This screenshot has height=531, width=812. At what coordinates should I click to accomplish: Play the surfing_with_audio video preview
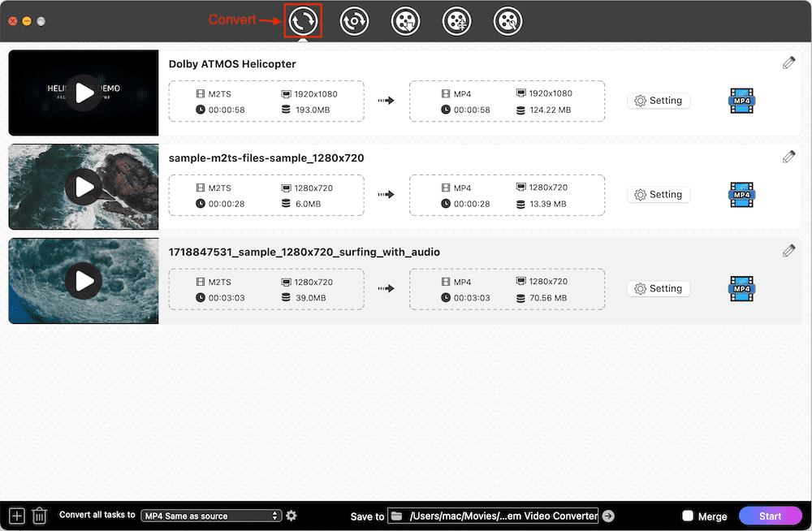[x=84, y=281]
